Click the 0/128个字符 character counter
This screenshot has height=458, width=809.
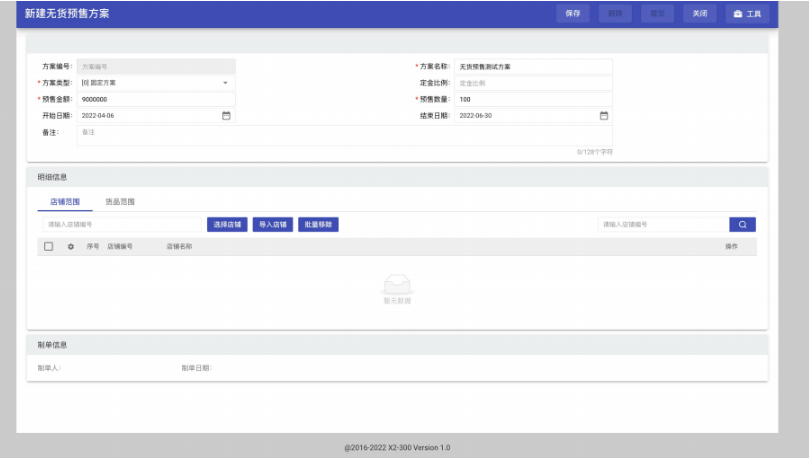click(595, 152)
